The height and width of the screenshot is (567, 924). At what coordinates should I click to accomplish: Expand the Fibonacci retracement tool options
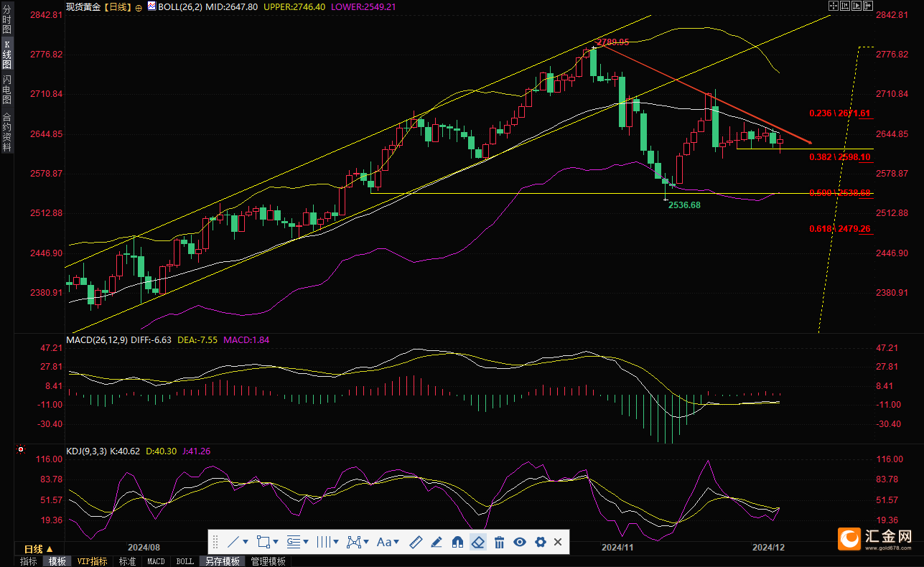click(x=306, y=543)
